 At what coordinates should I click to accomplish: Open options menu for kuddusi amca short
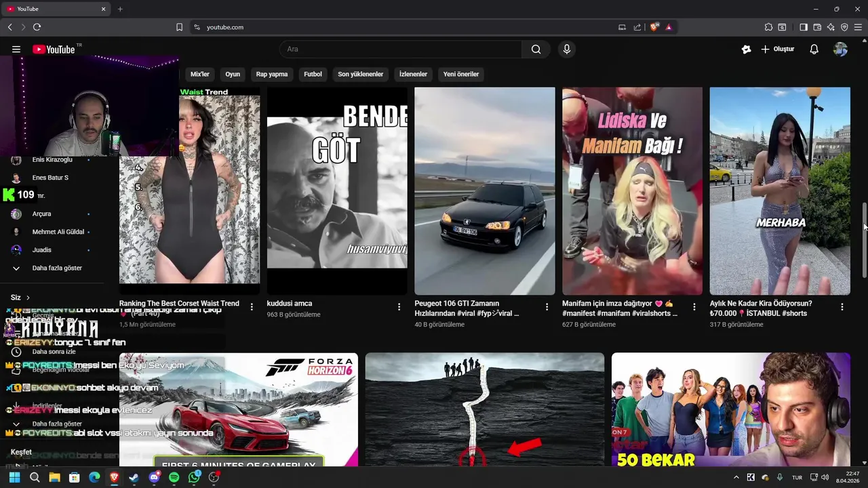click(399, 307)
